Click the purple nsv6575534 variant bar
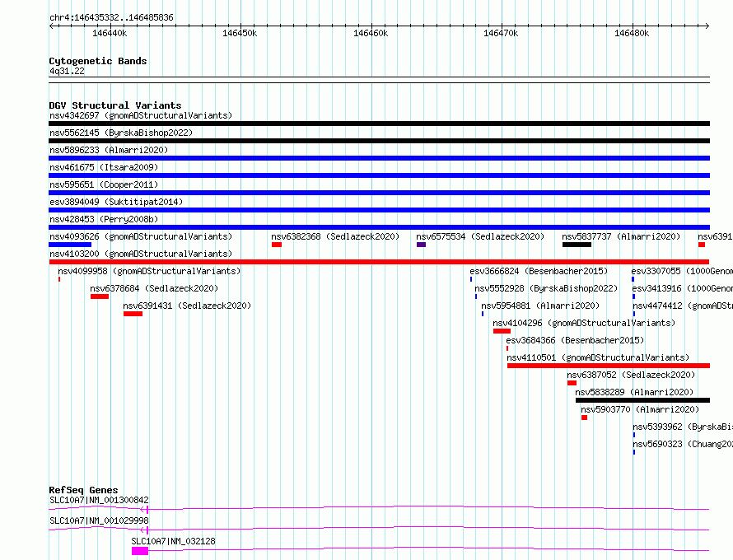The width and height of the screenshot is (733, 560). (x=421, y=245)
